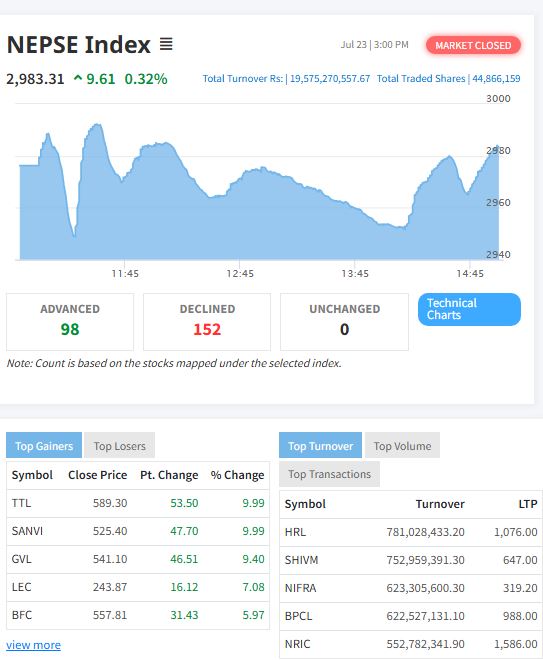
Task: Follow the view more link
Action: coord(33,645)
